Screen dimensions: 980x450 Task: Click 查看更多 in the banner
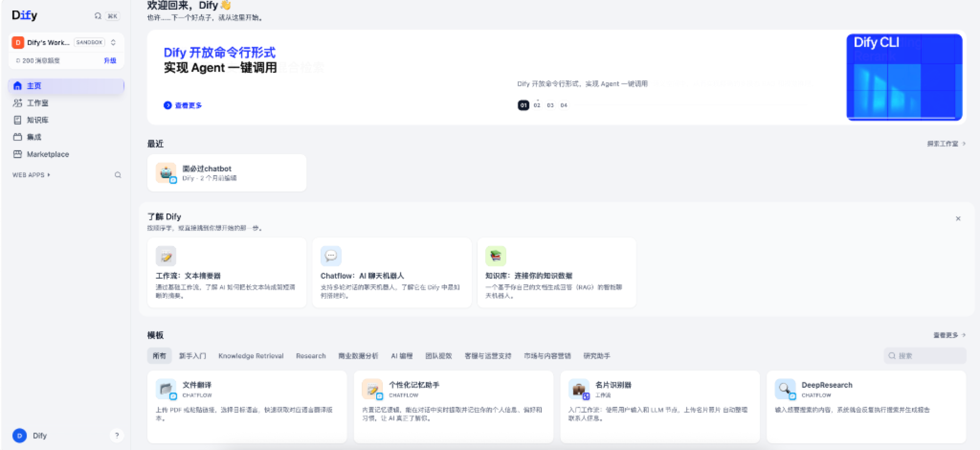click(x=183, y=105)
